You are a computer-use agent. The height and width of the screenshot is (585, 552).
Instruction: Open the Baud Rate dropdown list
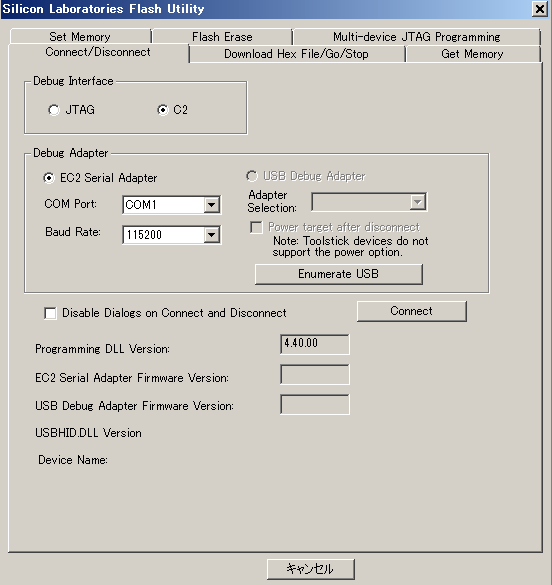coord(211,235)
